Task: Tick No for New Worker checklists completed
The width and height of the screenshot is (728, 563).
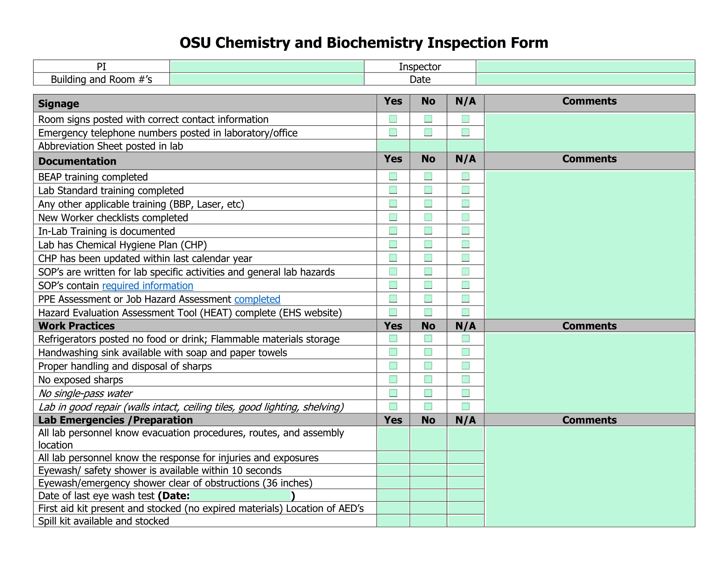Action: tap(428, 217)
